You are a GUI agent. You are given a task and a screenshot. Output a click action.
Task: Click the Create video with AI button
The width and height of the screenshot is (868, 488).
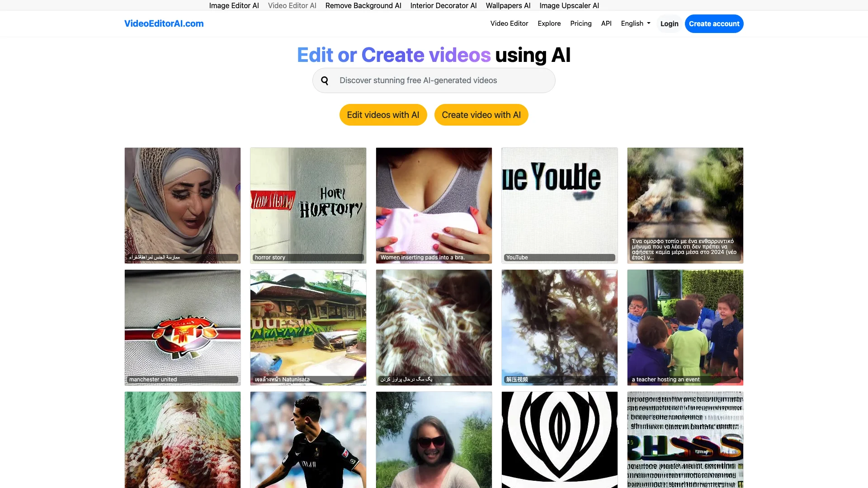point(481,114)
